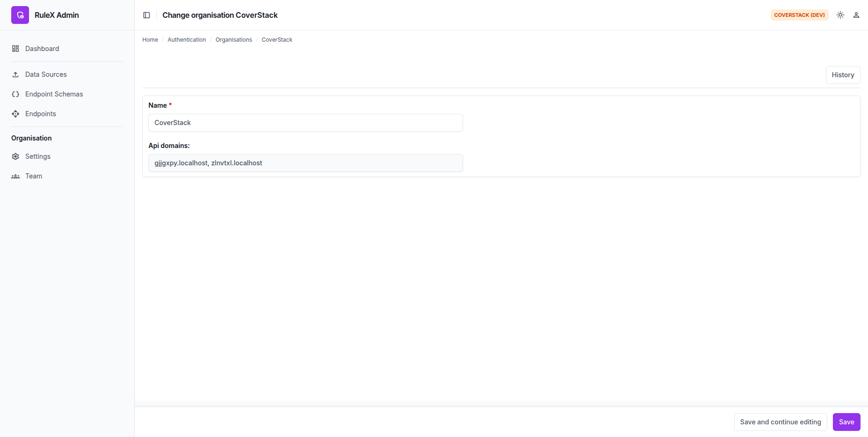The width and height of the screenshot is (868, 437).
Task: Click the Endpoints icon in sidebar
Action: click(15, 114)
